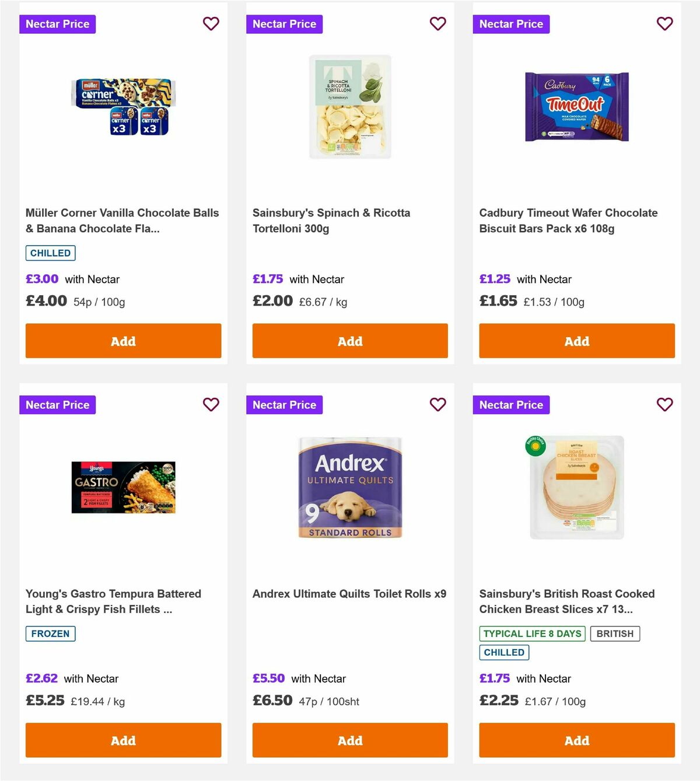This screenshot has height=781, width=700.
Task: Click the Nectar Price badge on Müller Corner card
Action: [57, 24]
